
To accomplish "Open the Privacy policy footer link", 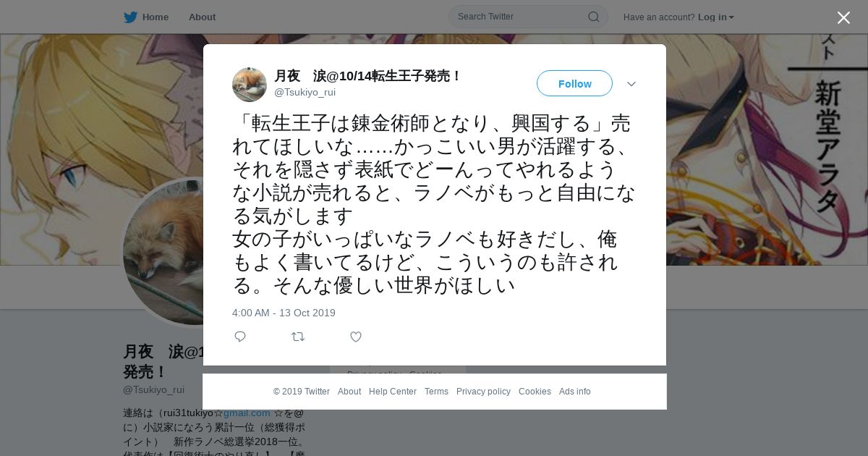I will coord(483,392).
